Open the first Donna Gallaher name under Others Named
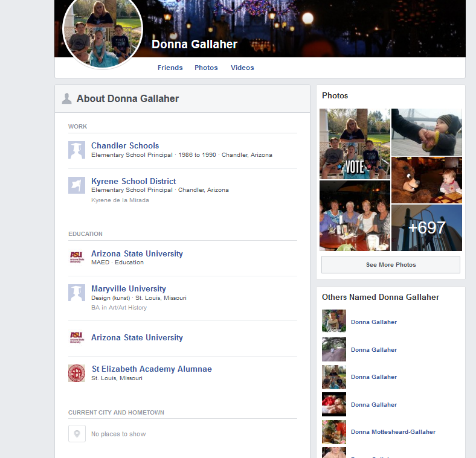 (374, 322)
